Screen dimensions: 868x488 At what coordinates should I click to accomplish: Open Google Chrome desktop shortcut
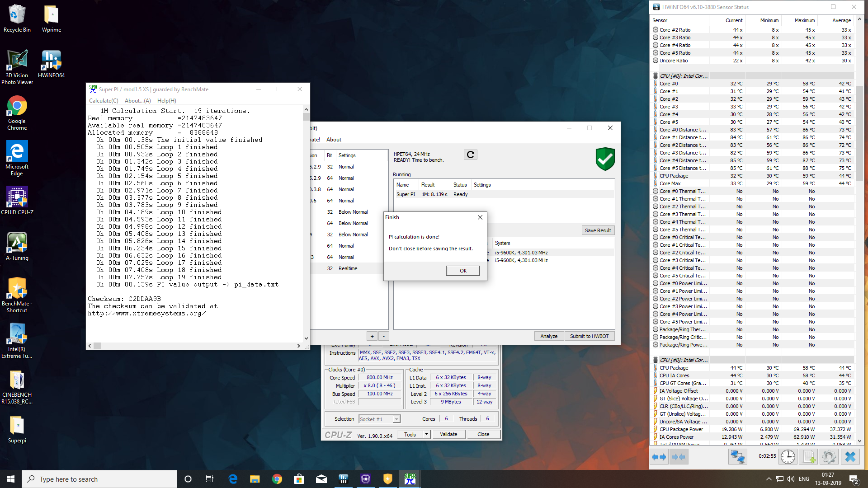pos(17,113)
